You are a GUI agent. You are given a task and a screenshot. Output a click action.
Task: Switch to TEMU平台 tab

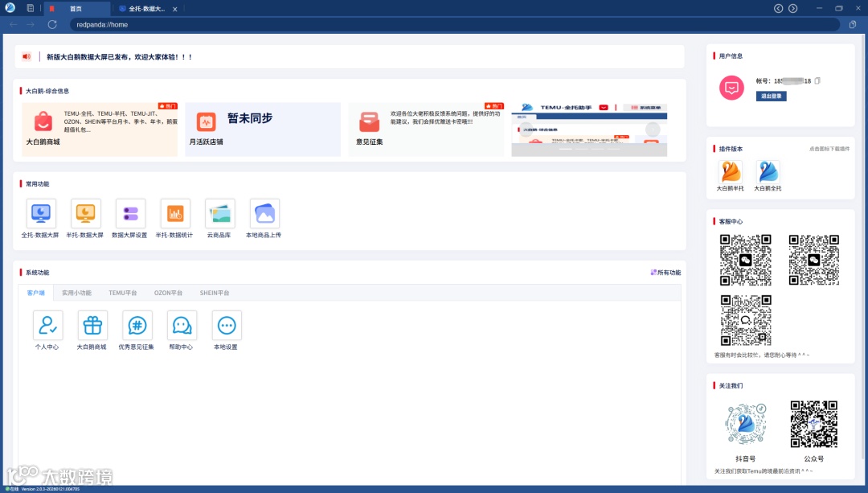[122, 293]
